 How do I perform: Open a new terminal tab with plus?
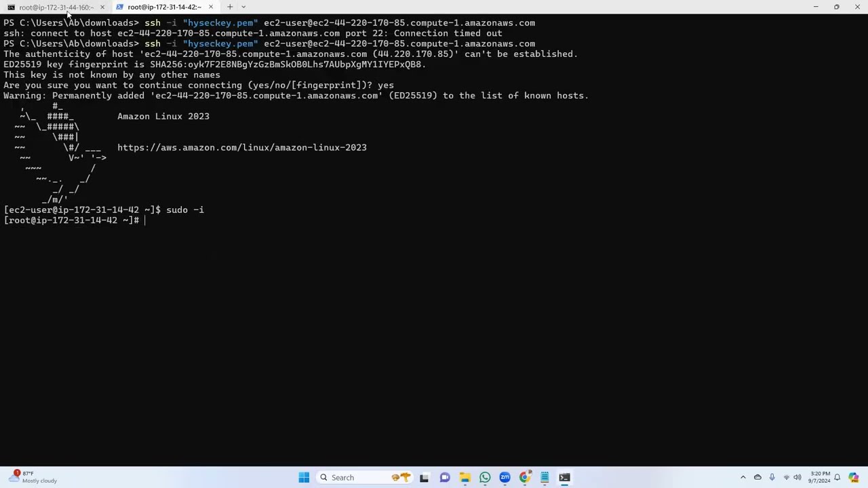click(x=230, y=7)
